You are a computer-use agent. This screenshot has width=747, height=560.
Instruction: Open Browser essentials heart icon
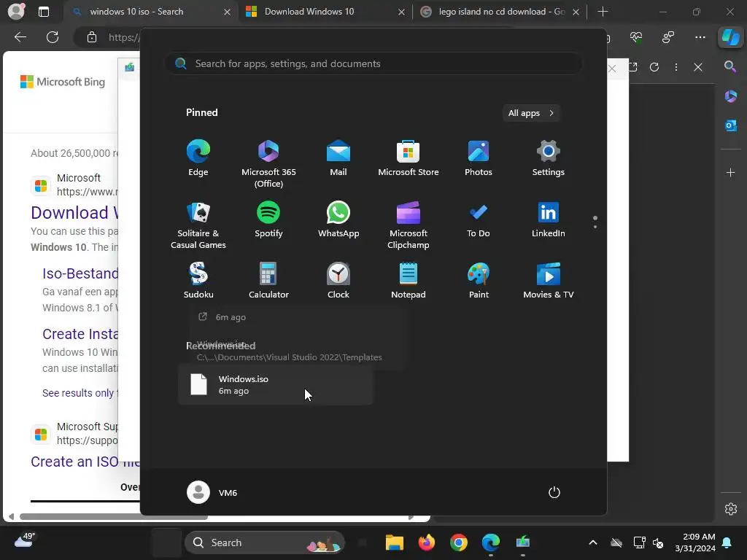coord(636,37)
